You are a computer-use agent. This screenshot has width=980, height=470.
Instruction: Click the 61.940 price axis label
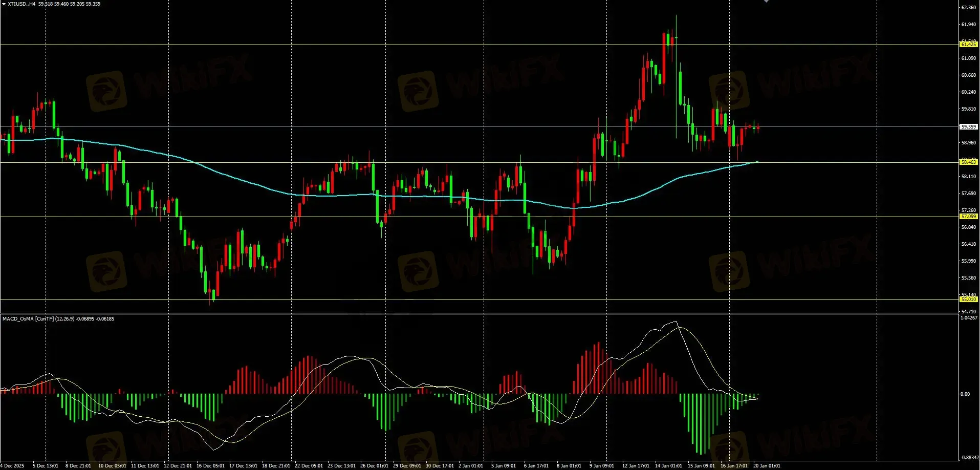[x=969, y=25]
